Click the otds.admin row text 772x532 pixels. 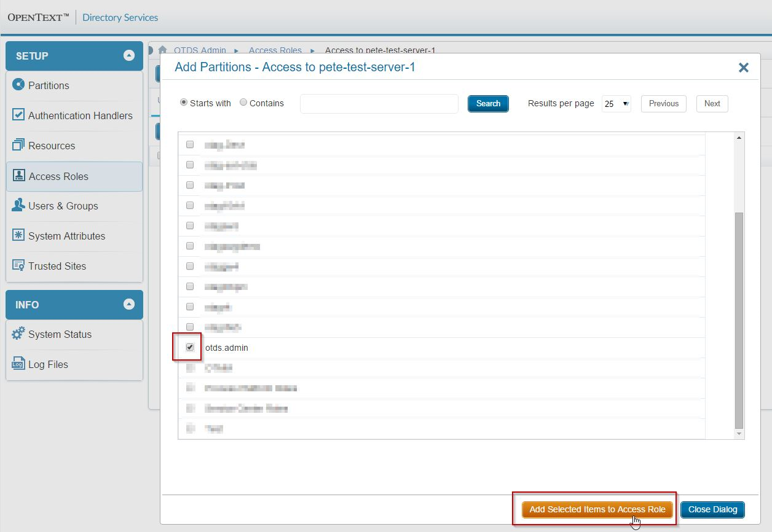(227, 348)
